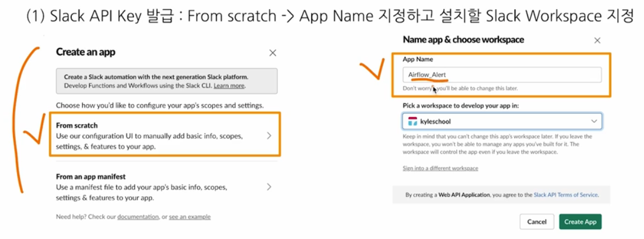Cancel the app creation dialog
Screen dimensions: 644x239
click(537, 222)
